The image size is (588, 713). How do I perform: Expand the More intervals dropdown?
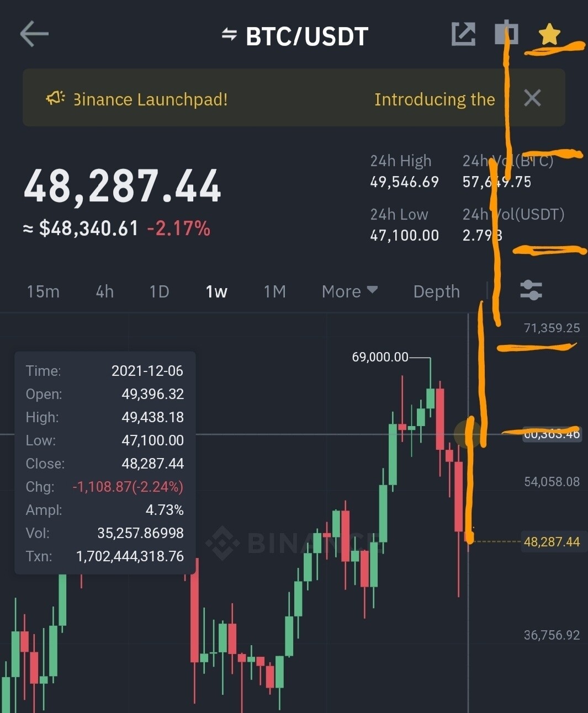point(349,291)
